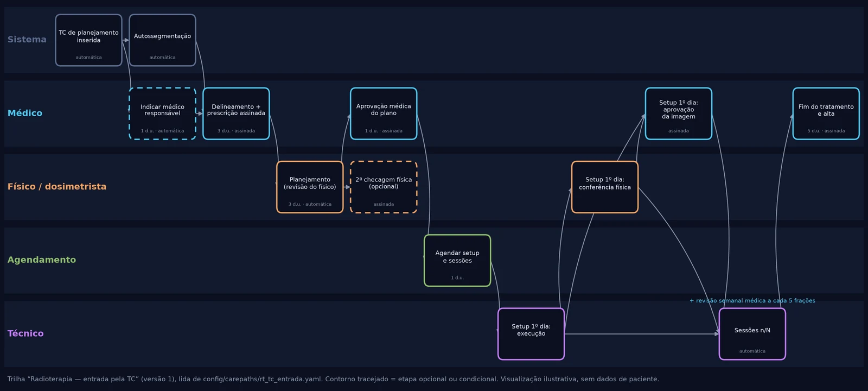This screenshot has width=868, height=391.
Task: Select 'Delineamento + prescrição assinada' node
Action: 236,113
